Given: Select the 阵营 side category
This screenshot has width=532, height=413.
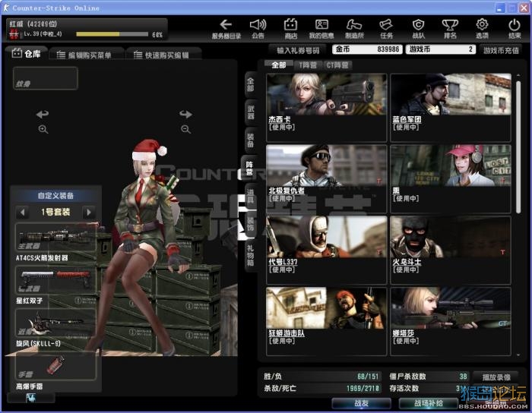Looking at the screenshot, I should click(x=250, y=169).
